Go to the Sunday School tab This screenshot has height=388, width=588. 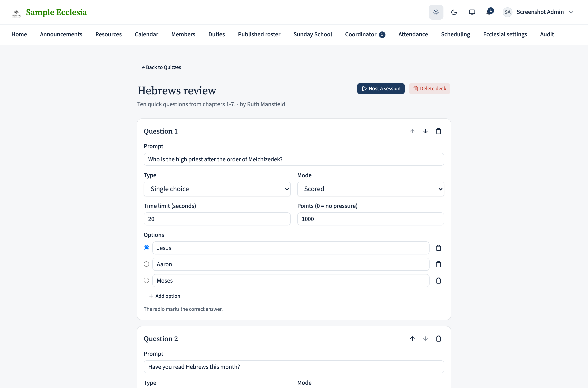(312, 34)
